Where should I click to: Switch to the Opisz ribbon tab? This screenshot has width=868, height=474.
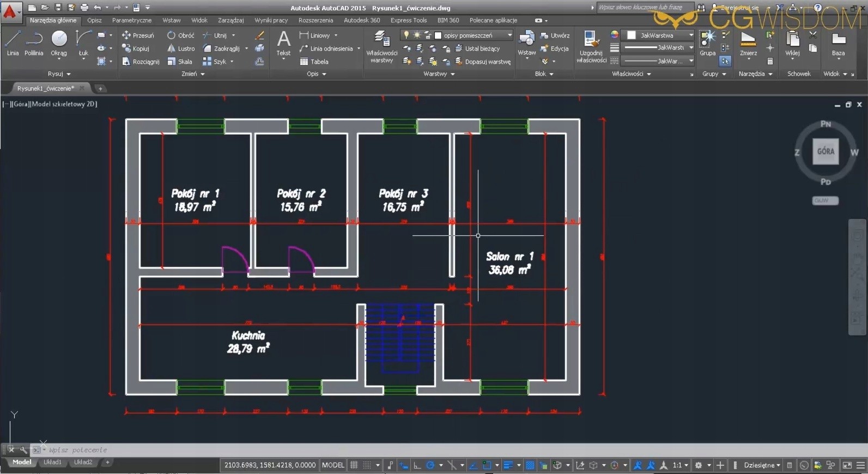pos(94,20)
